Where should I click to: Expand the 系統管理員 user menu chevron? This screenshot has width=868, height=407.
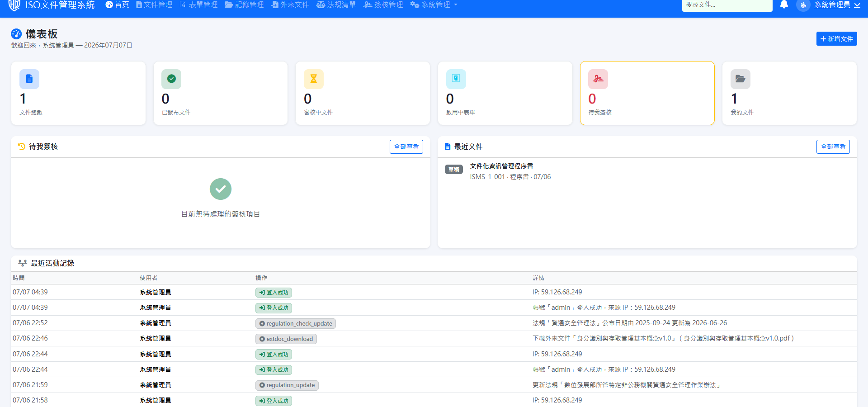coord(857,5)
